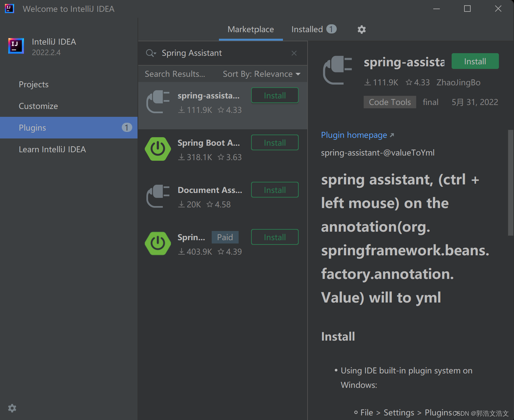Click the details pane scrollbar

tap(510, 182)
